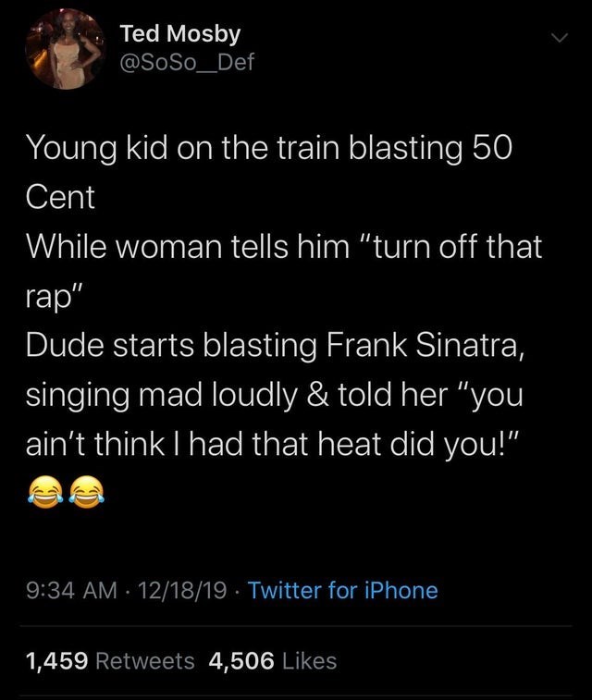Open the Retweets label

pos(145,660)
